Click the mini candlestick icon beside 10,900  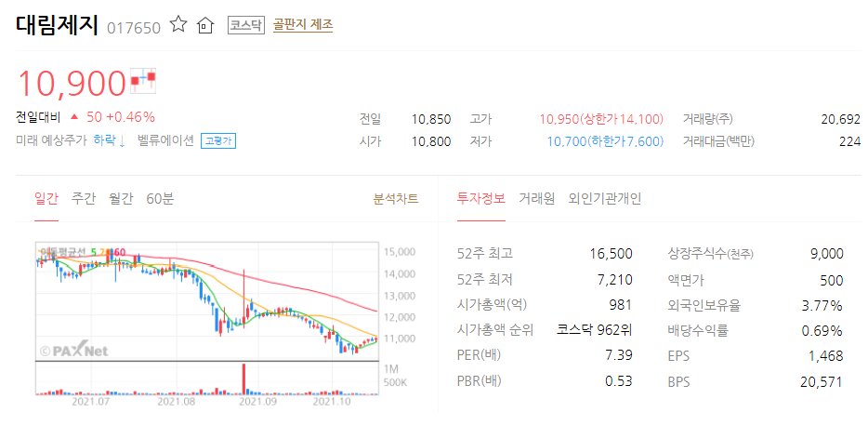[x=143, y=80]
